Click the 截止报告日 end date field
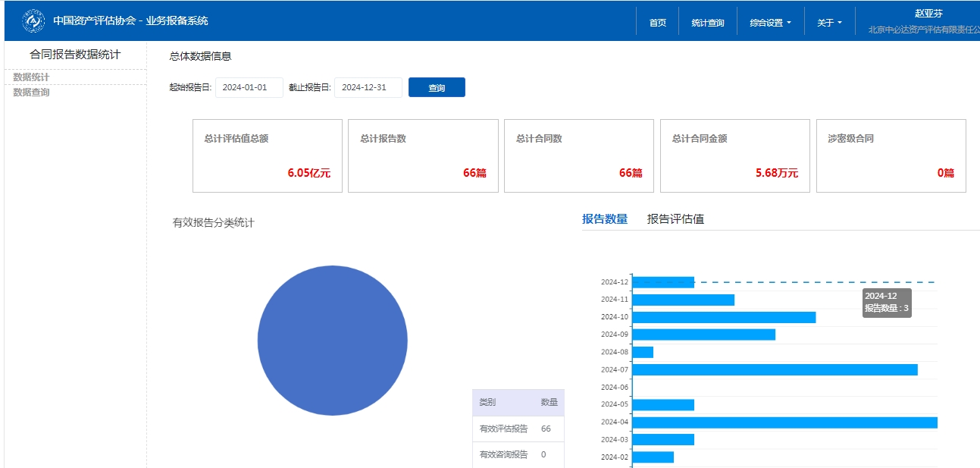 (368, 87)
